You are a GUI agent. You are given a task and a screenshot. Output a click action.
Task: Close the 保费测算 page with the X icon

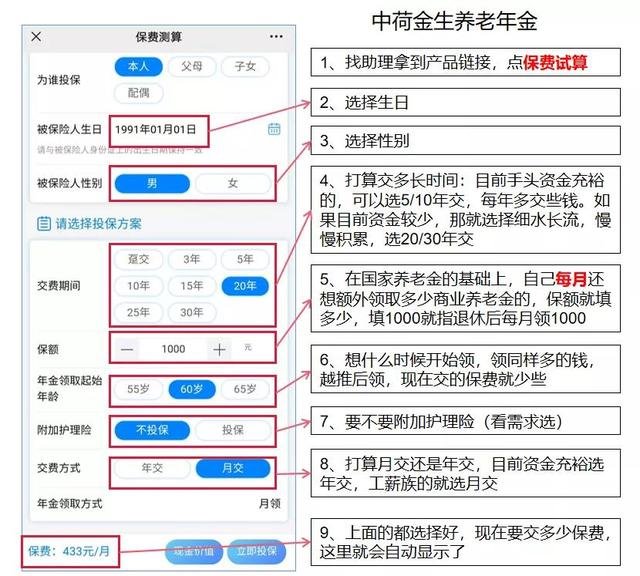point(36,37)
